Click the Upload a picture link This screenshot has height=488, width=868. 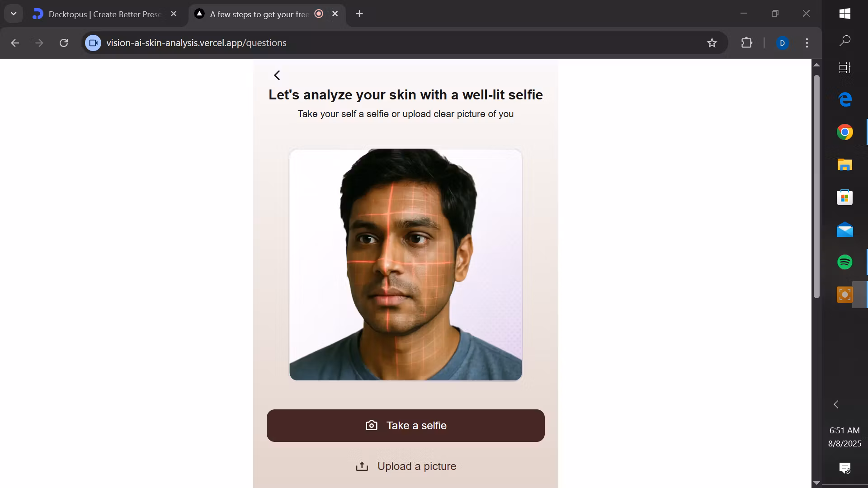(406, 466)
